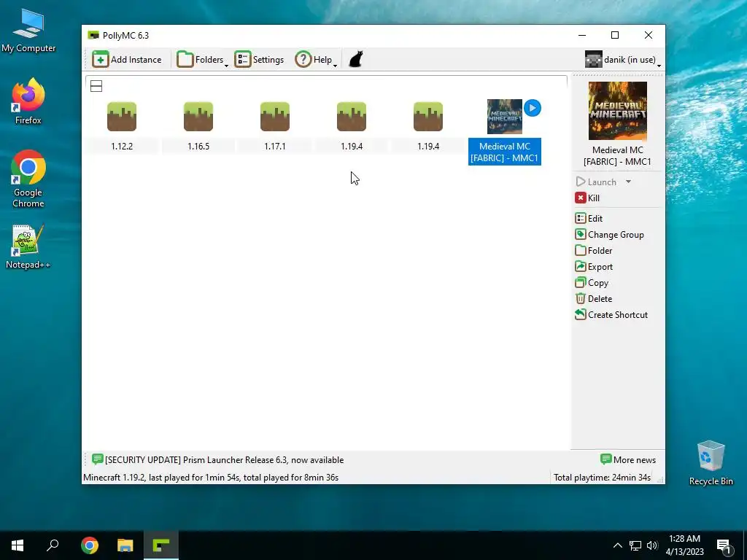The height and width of the screenshot is (560, 747).
Task: Expand the Launch options arrow
Action: pyautogui.click(x=628, y=182)
